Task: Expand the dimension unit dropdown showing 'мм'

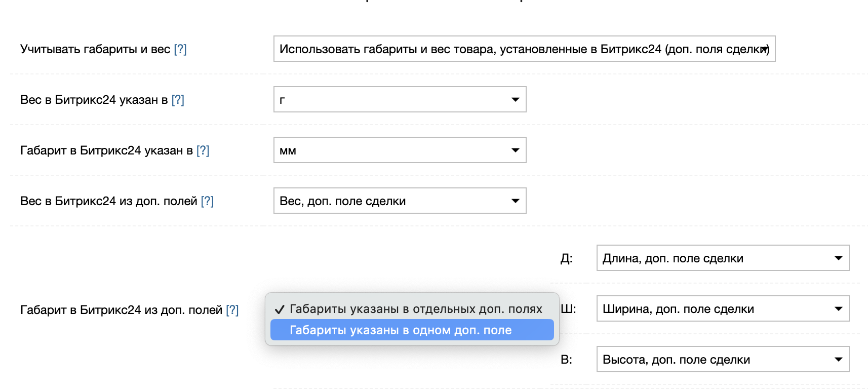Action: pos(399,150)
